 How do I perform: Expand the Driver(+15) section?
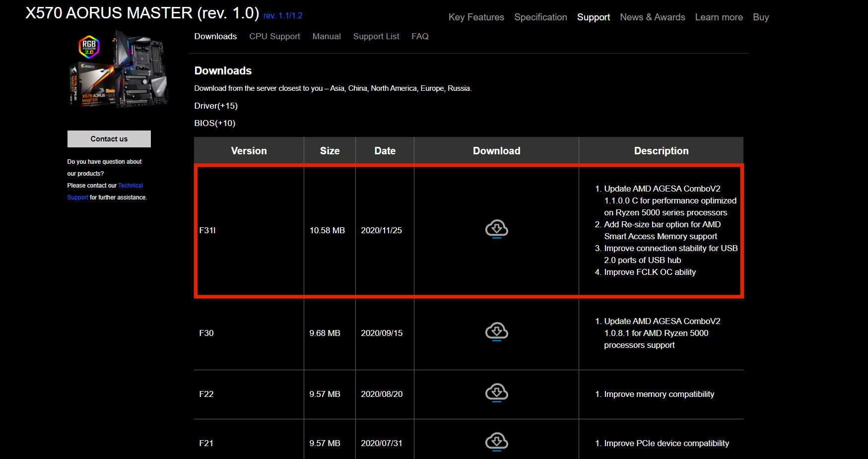216,106
